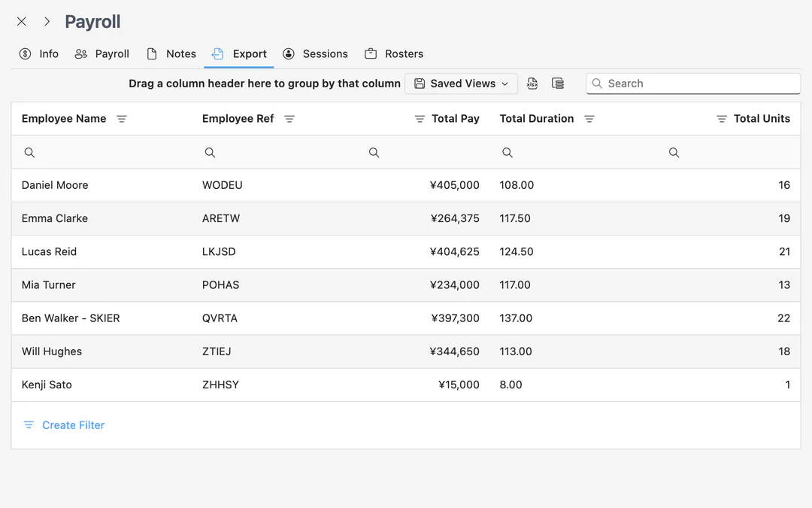The image size is (812, 508).
Task: Click the Export file icon
Action: (217, 54)
